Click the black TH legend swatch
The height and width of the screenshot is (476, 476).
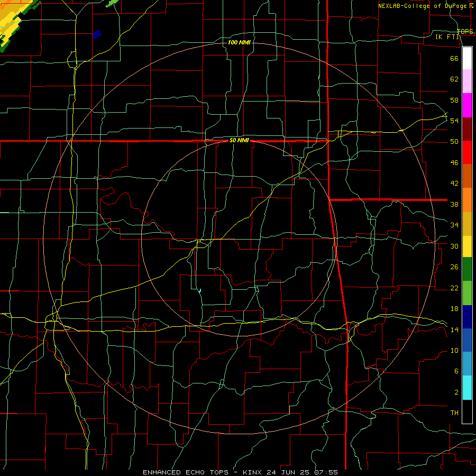point(467,411)
